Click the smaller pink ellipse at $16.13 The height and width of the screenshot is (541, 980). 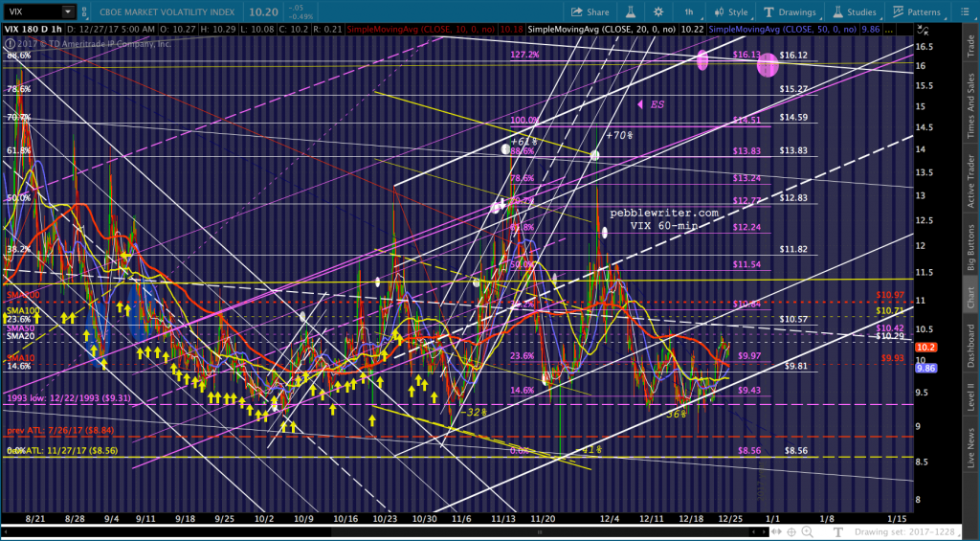click(x=702, y=60)
